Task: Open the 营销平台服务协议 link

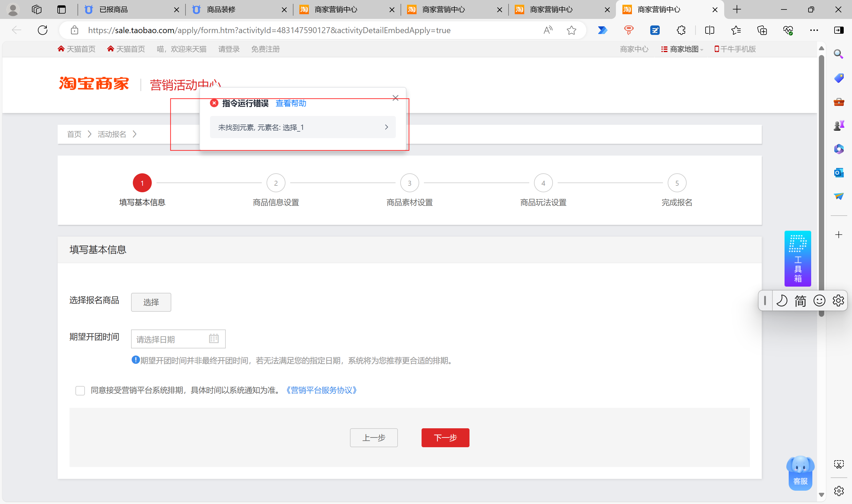Action: [x=321, y=390]
